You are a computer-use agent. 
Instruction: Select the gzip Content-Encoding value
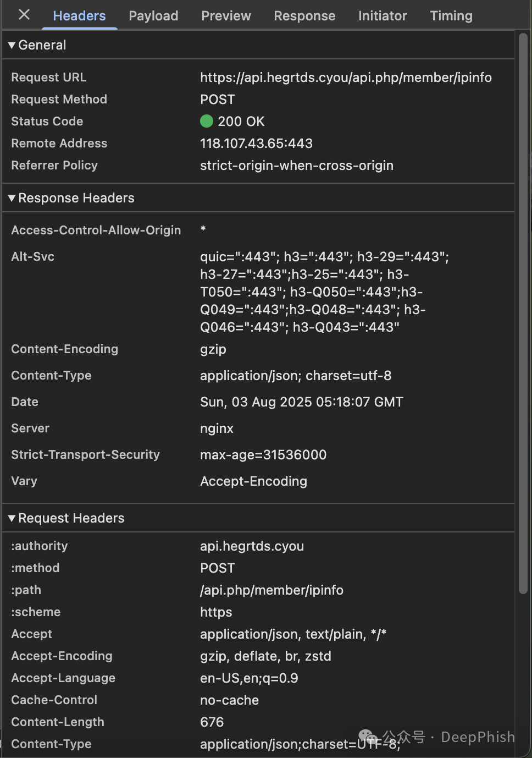[x=213, y=350]
